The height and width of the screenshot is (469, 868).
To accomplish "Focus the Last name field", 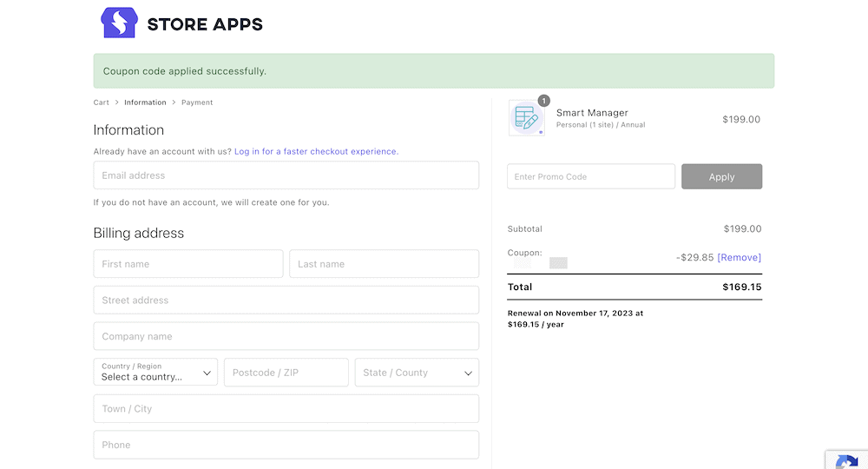I will coord(385,263).
